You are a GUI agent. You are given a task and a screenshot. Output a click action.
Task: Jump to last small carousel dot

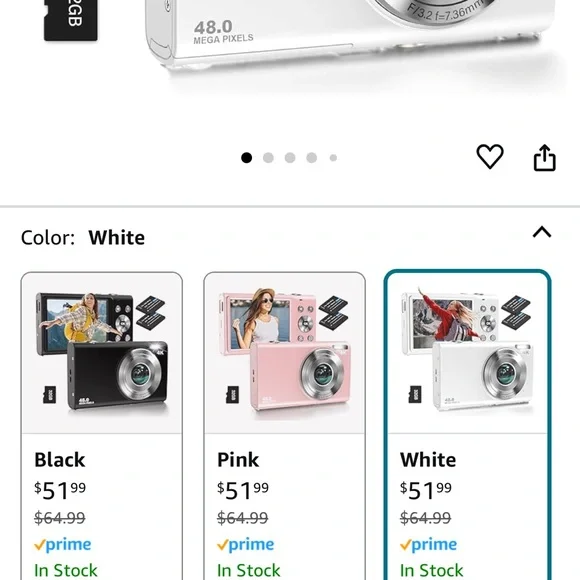pyautogui.click(x=333, y=158)
